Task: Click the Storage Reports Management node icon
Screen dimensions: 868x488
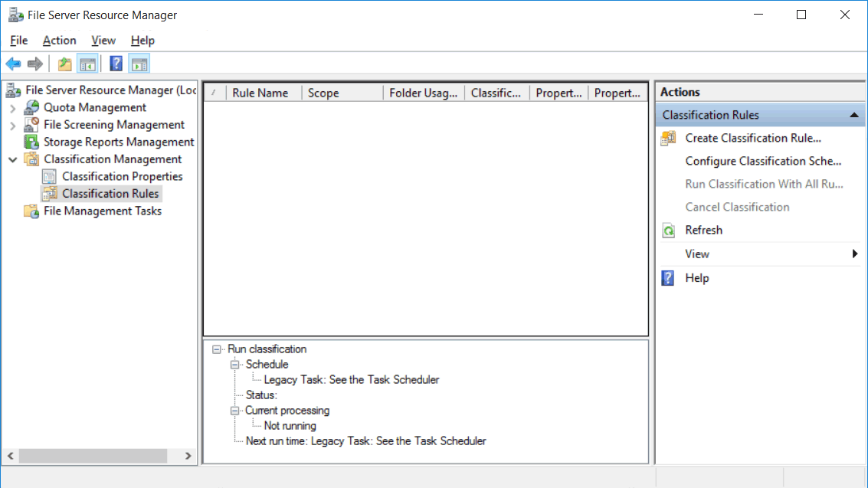Action: [31, 142]
